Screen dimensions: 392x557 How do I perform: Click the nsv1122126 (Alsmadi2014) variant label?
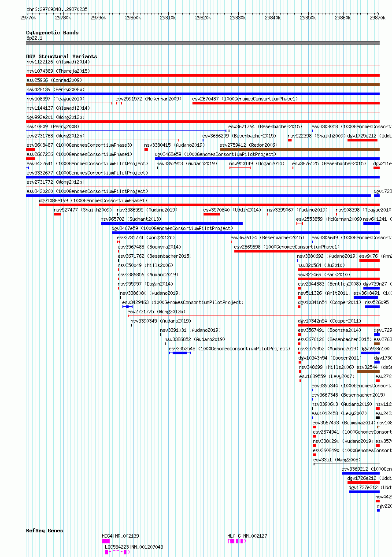pyautogui.click(x=58, y=62)
